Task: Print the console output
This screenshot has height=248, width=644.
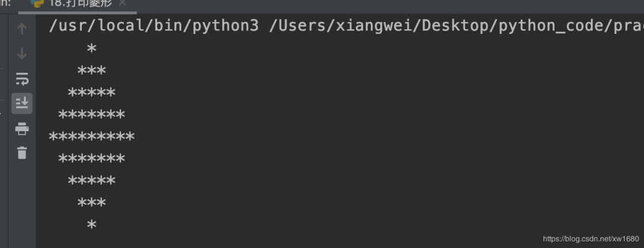Action: (22, 128)
